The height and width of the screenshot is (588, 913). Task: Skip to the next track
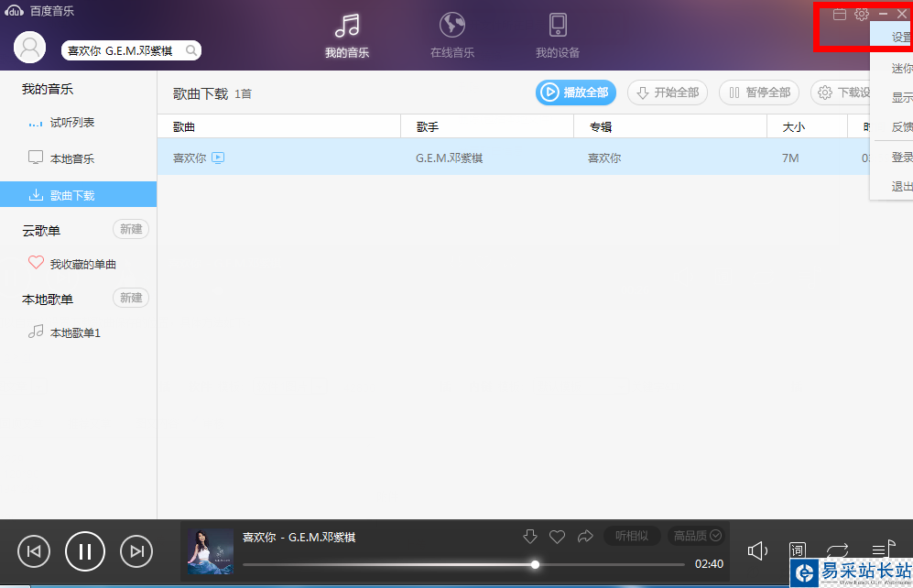(x=136, y=551)
